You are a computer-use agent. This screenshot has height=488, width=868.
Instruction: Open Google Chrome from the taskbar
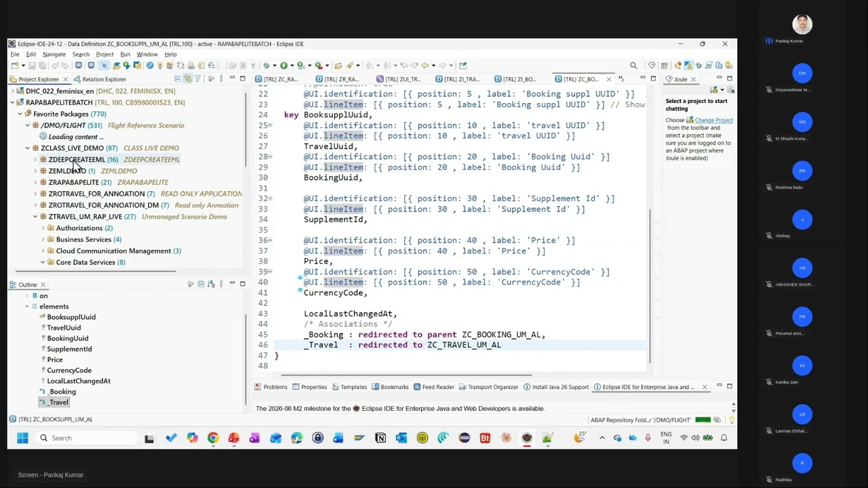click(x=213, y=438)
